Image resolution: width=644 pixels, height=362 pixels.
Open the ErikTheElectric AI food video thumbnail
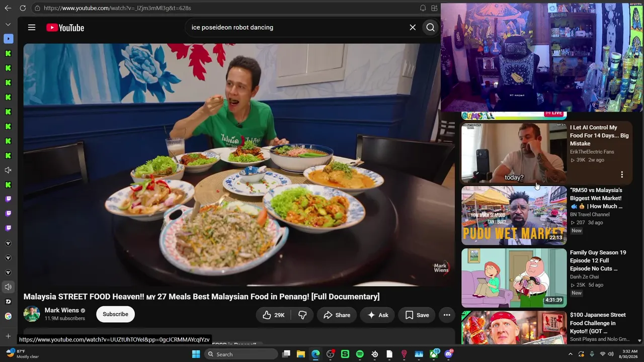click(514, 153)
